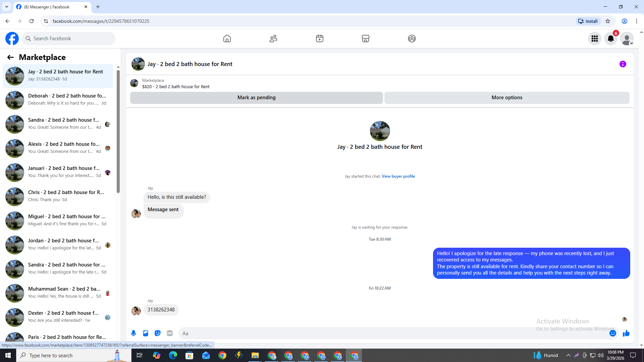Go back using the Marketplace back arrow
The image size is (644, 362).
point(10,57)
